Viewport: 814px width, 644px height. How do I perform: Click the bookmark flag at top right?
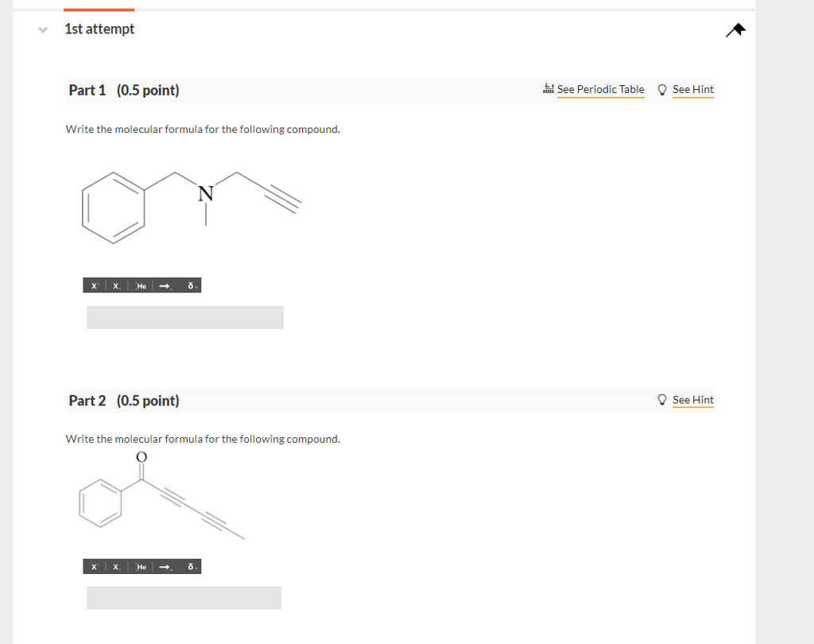tap(735, 29)
